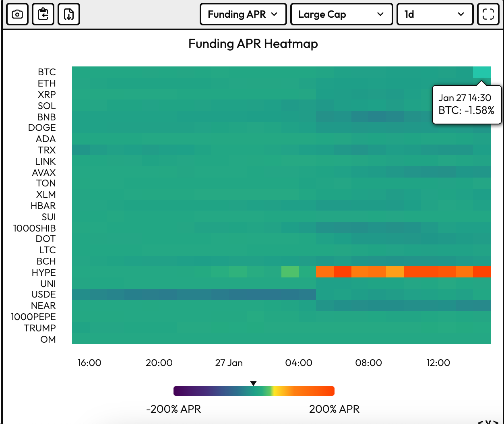This screenshot has width=504, height=424.
Task: Click the USDE row label
Action: (x=43, y=294)
